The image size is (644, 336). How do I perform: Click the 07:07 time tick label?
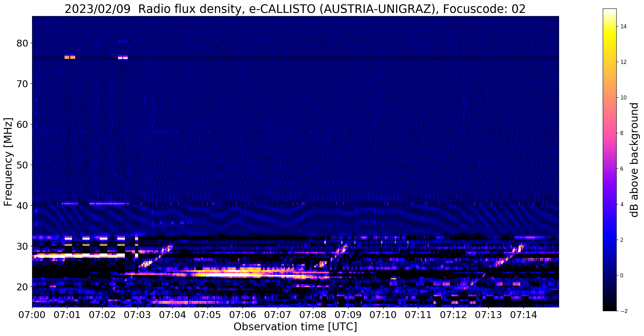(x=278, y=315)
